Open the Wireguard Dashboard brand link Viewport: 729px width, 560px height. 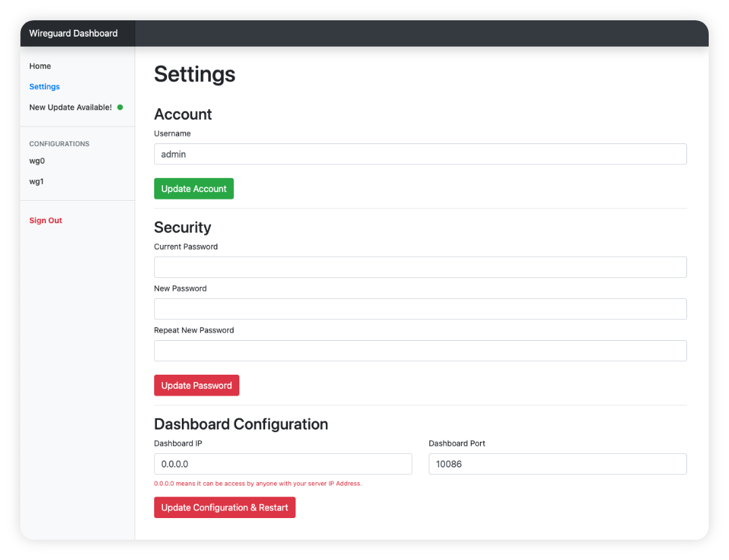pyautogui.click(x=73, y=33)
